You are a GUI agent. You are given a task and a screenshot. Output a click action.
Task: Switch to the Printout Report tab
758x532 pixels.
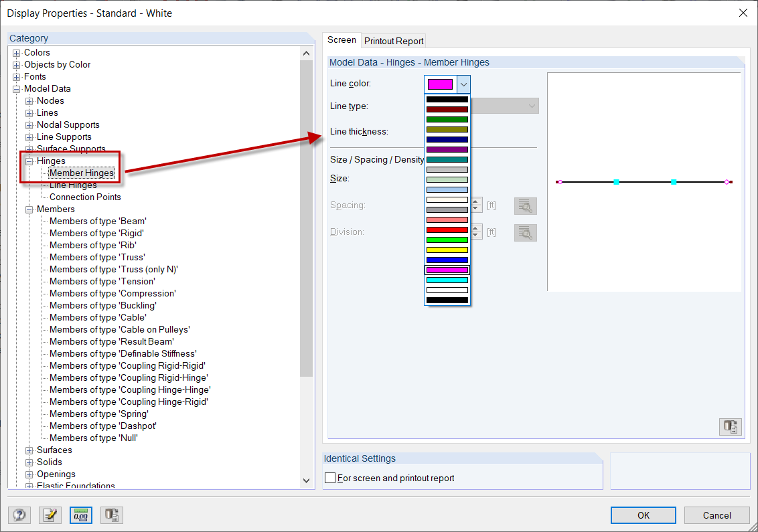393,41
